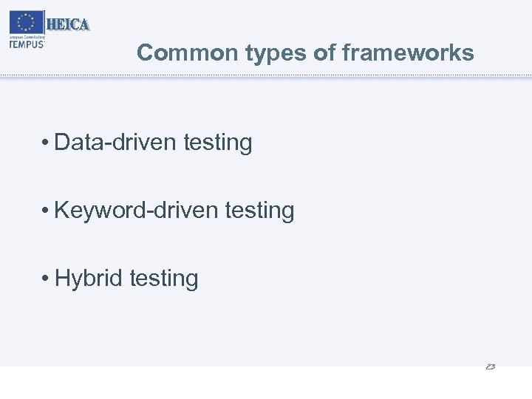The width and height of the screenshot is (532, 399).
Task: Click the bullet dot before 'Keyword-driven testing'
Action: 46,211
